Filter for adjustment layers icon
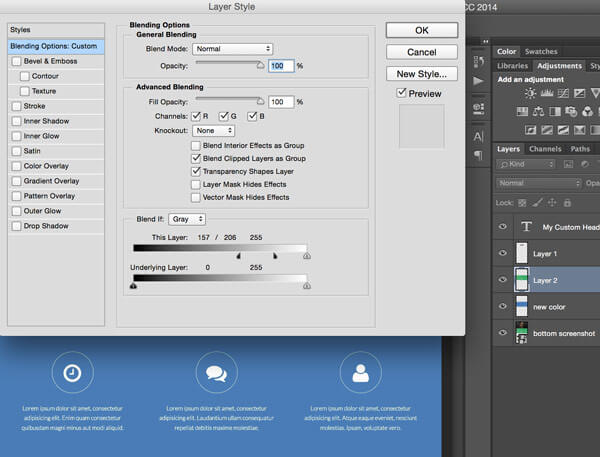The width and height of the screenshot is (600, 457). click(x=585, y=164)
